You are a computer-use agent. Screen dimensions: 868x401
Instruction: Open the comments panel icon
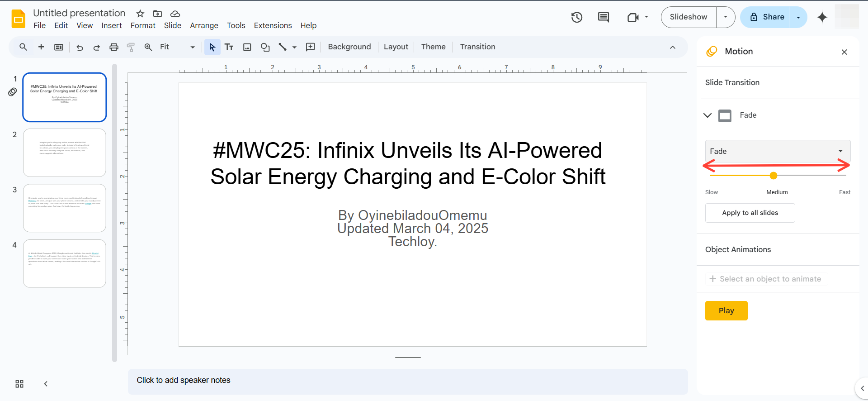point(604,17)
